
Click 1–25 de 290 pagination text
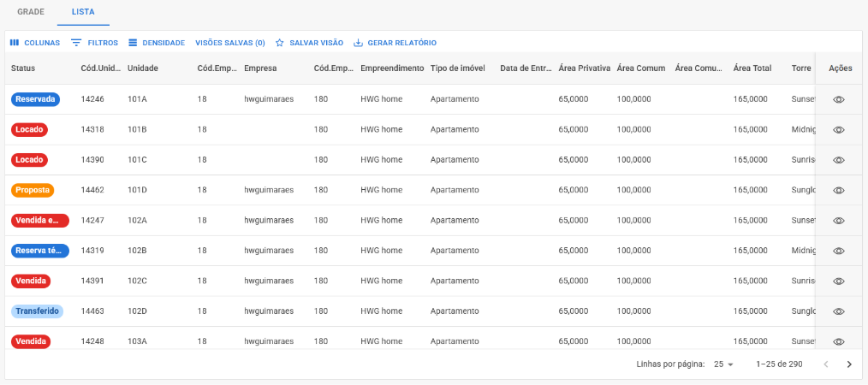point(779,364)
